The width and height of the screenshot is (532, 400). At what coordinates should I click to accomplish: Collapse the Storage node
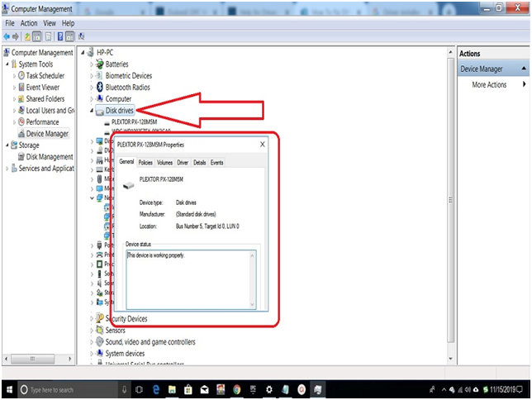point(7,145)
